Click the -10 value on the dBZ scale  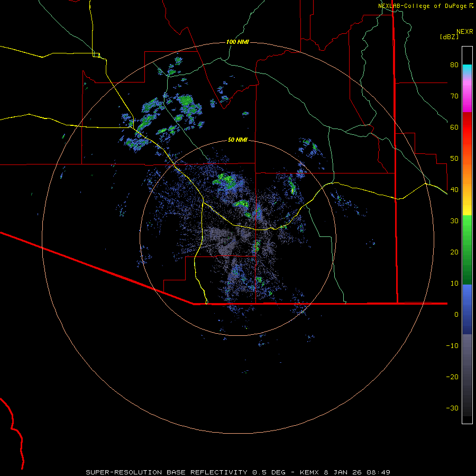point(452,346)
